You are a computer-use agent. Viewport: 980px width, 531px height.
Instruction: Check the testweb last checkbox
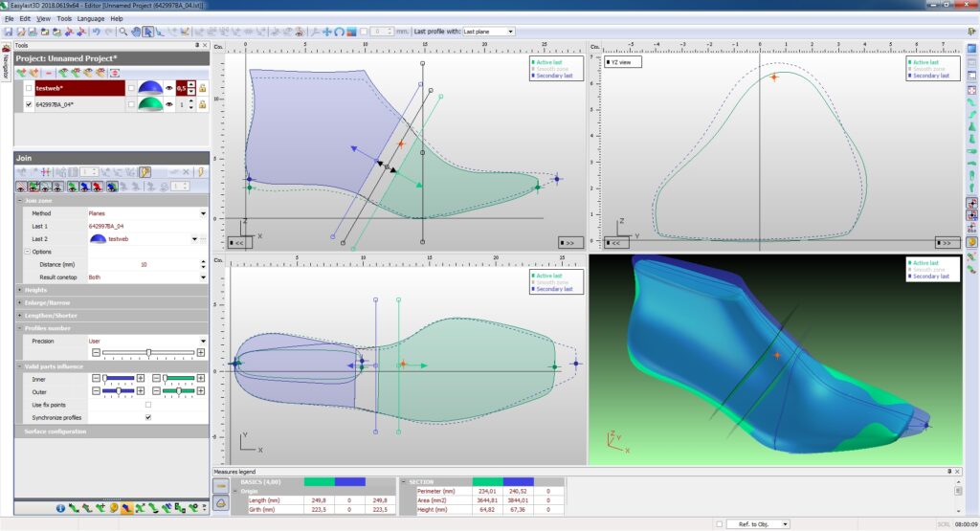pyautogui.click(x=29, y=88)
